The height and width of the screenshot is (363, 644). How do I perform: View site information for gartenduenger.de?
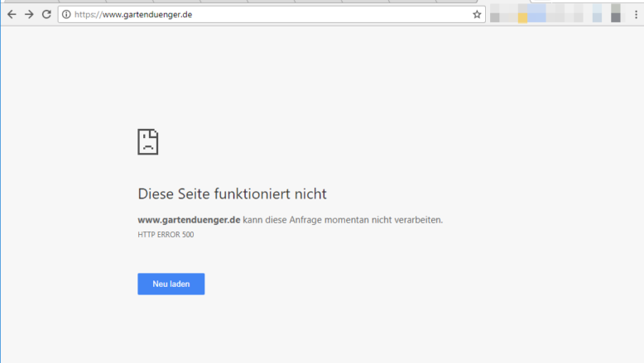point(66,14)
